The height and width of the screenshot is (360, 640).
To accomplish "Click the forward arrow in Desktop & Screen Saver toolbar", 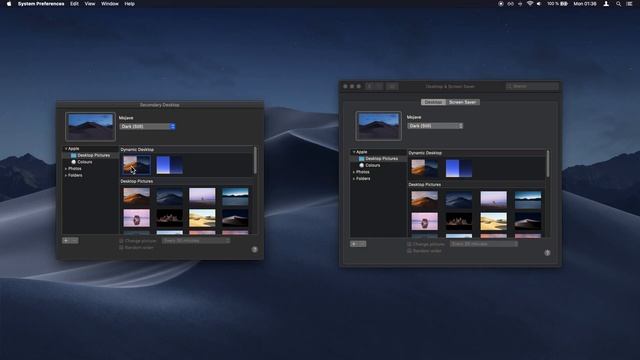I will tap(379, 86).
